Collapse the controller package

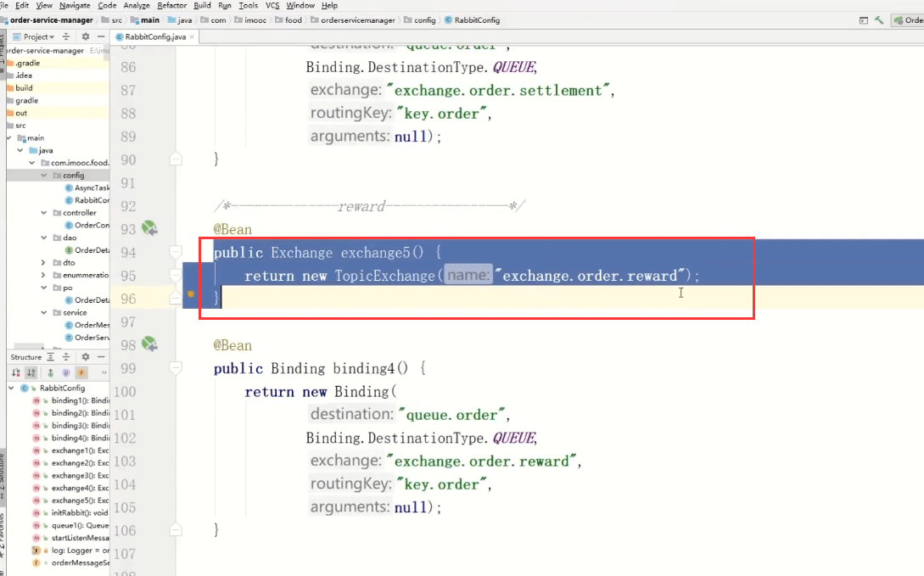tap(44, 213)
